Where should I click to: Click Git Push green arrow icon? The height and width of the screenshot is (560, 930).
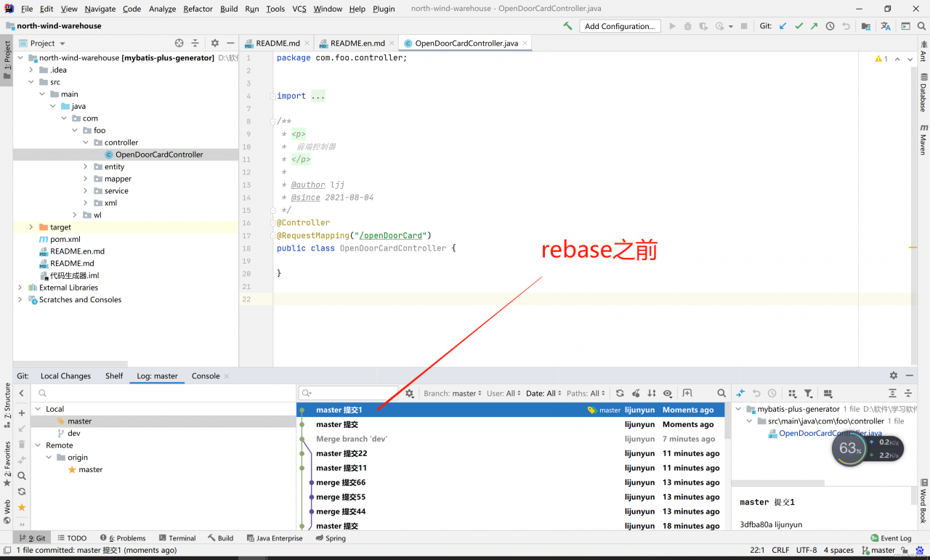pyautogui.click(x=814, y=26)
